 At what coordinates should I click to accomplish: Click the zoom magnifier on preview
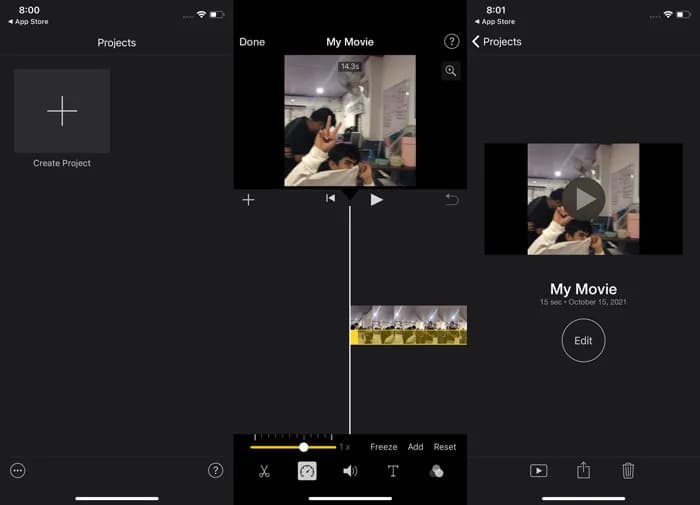pyautogui.click(x=451, y=71)
